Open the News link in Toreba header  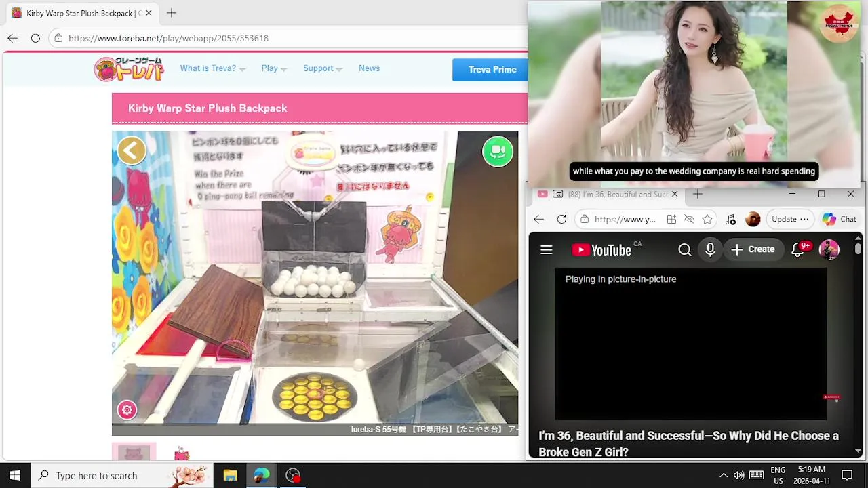click(x=369, y=68)
